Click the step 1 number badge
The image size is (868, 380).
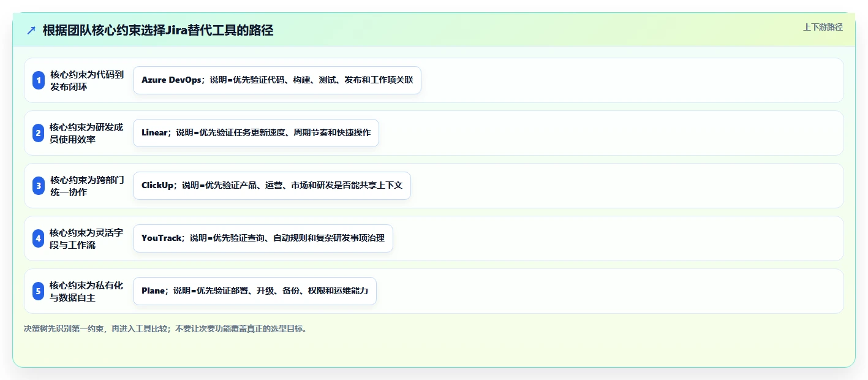click(x=39, y=80)
